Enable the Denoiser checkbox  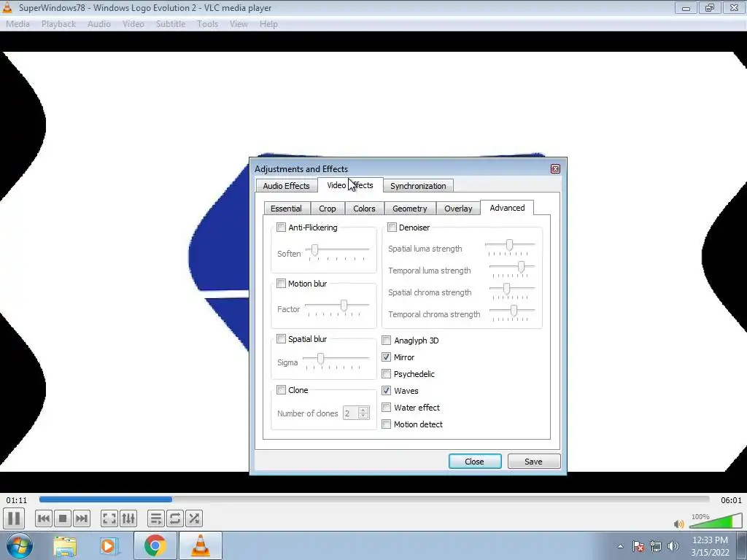point(392,227)
